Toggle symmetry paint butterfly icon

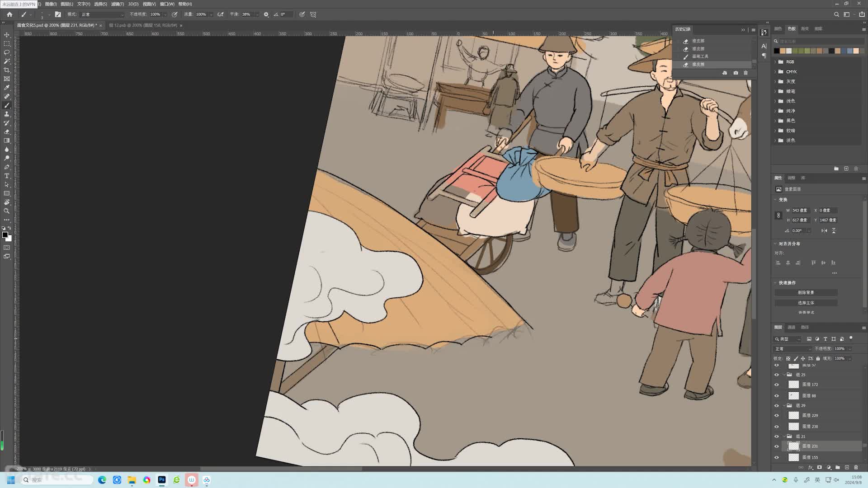pos(313,14)
